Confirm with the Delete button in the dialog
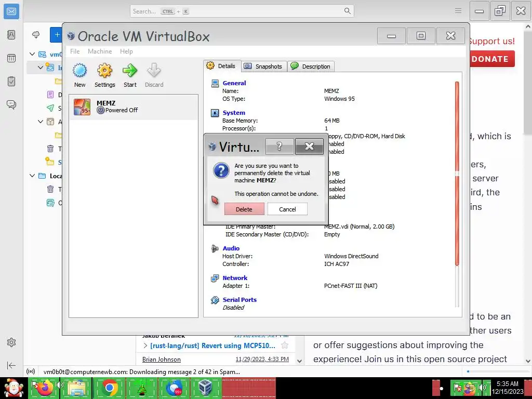The width and height of the screenshot is (532, 399). pos(244,209)
